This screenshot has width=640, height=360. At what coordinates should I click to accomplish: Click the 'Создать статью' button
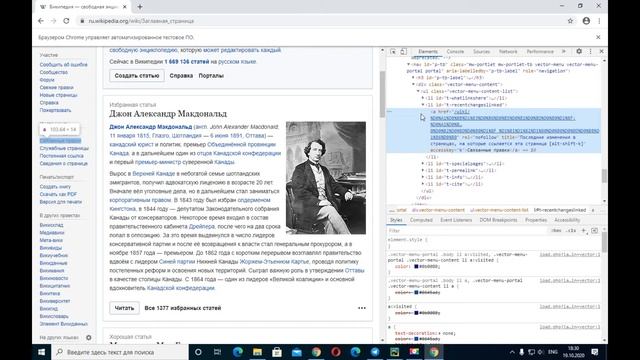click(137, 76)
